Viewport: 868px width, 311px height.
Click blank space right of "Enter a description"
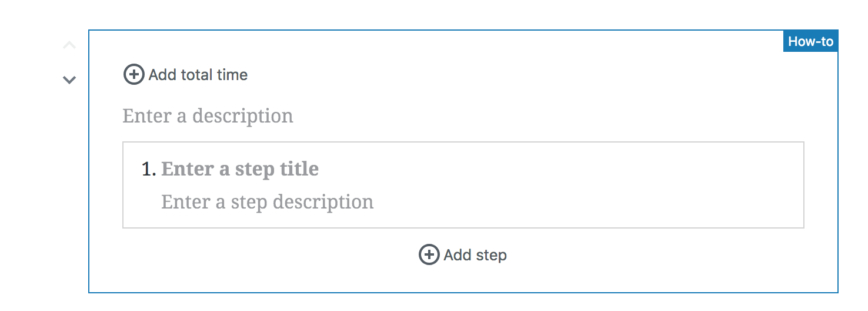(x=529, y=116)
